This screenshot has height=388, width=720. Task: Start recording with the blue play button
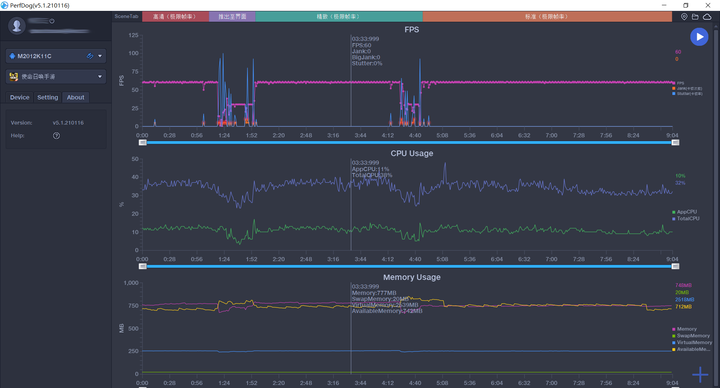tap(699, 37)
